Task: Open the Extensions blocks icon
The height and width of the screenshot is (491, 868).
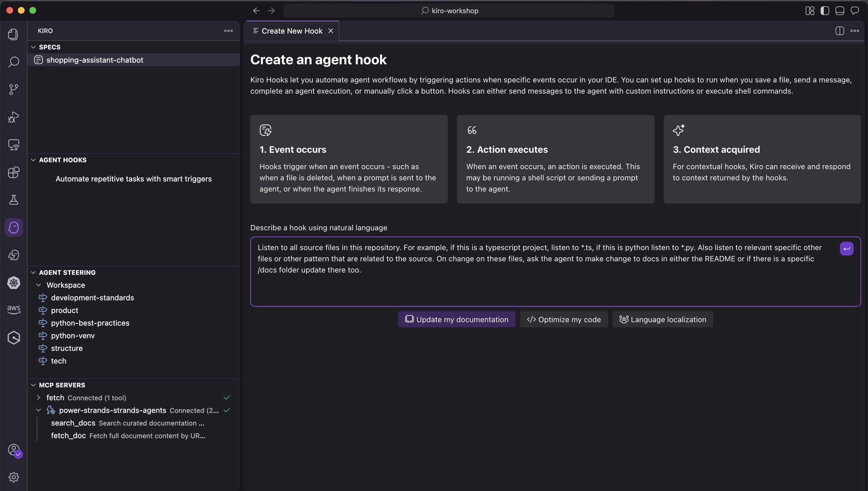Action: click(13, 172)
